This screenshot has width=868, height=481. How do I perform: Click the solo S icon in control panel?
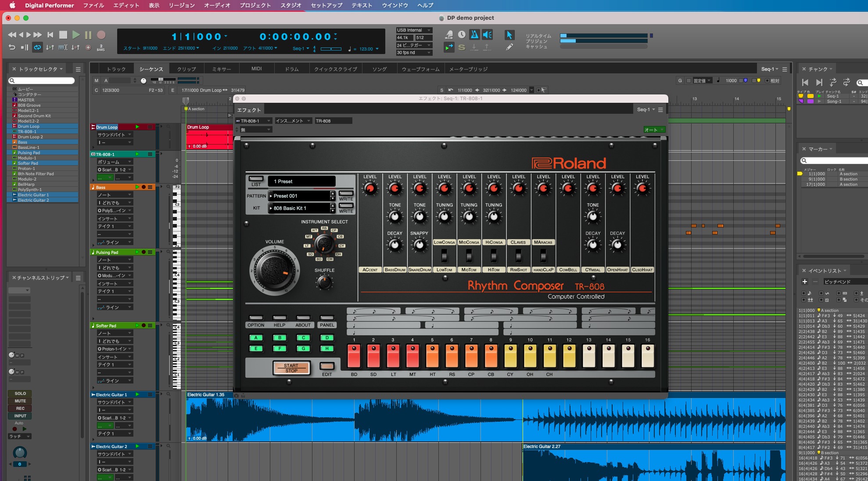tap(462, 47)
